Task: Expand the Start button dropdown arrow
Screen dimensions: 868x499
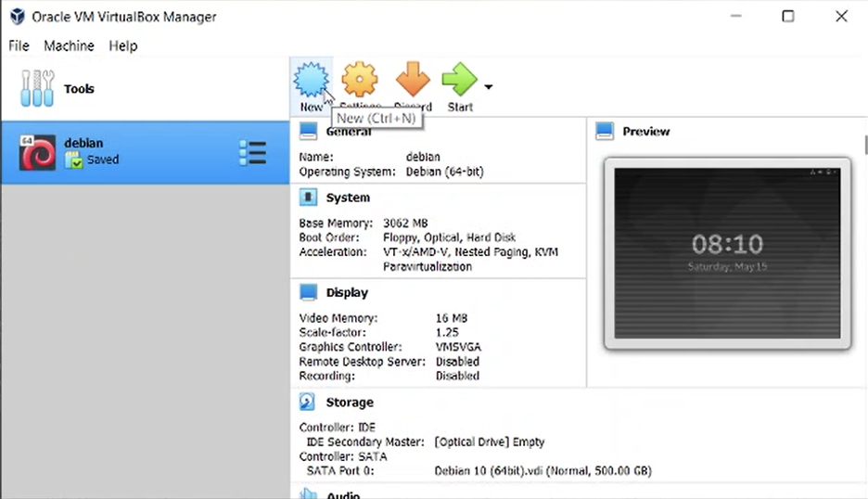Action: [489, 88]
